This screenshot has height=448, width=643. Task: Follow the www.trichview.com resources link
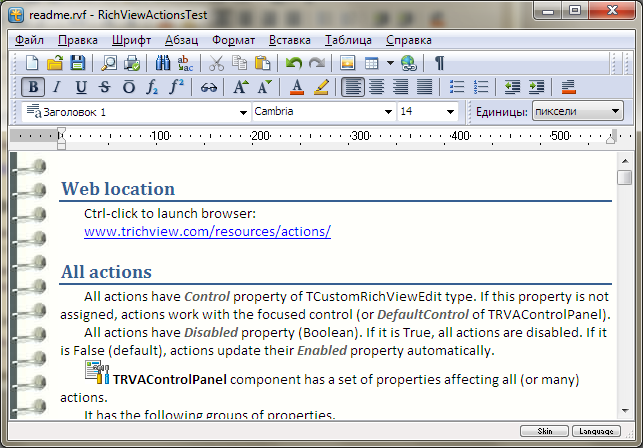[207, 231]
